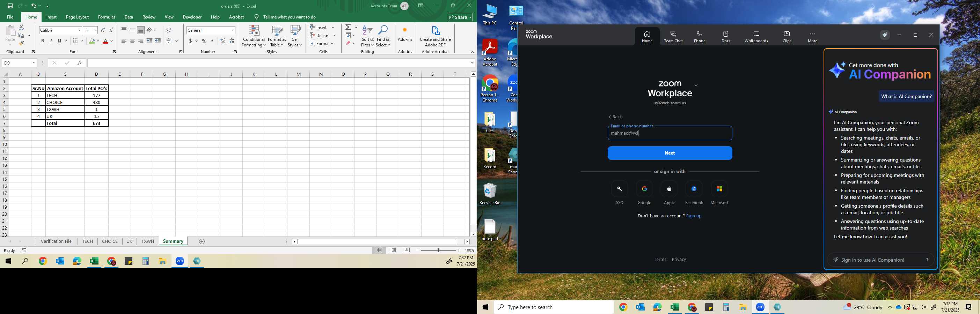
Task: Toggle Underline formatting in Excel ribbon
Action: tap(60, 41)
